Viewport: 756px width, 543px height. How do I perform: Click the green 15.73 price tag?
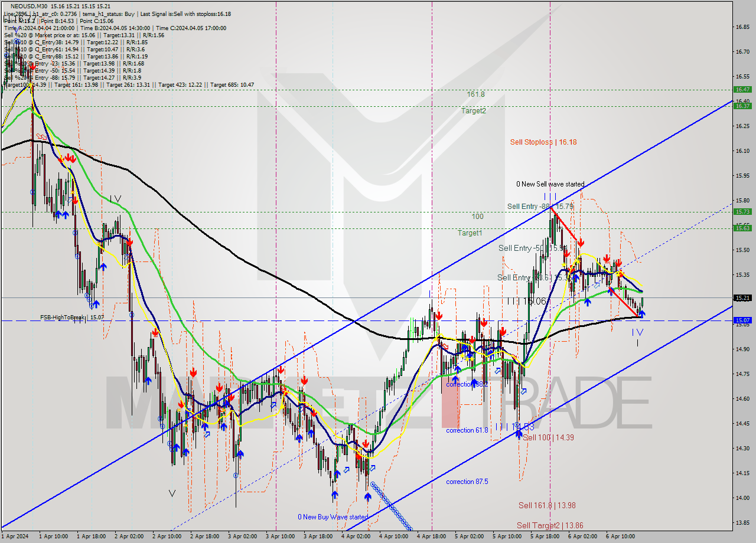coord(742,211)
